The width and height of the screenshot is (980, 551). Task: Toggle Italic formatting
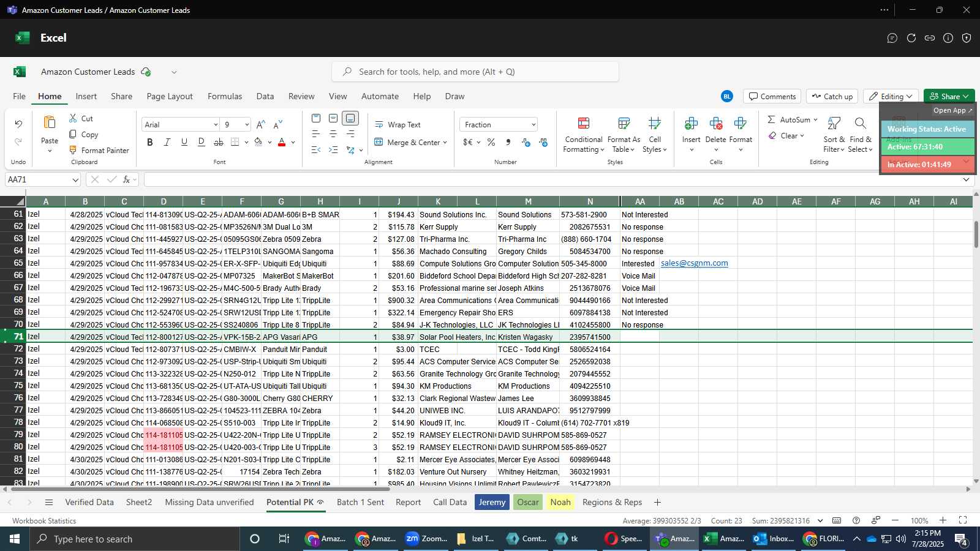tap(167, 142)
